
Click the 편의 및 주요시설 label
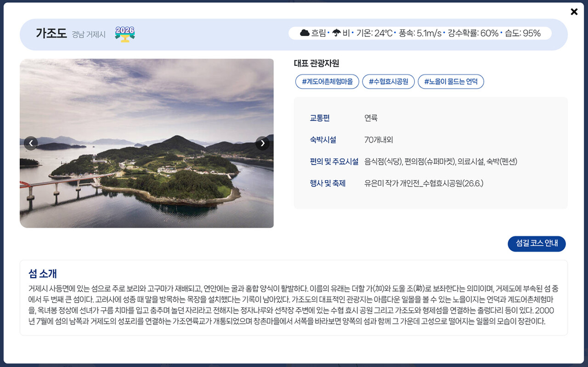[334, 162]
